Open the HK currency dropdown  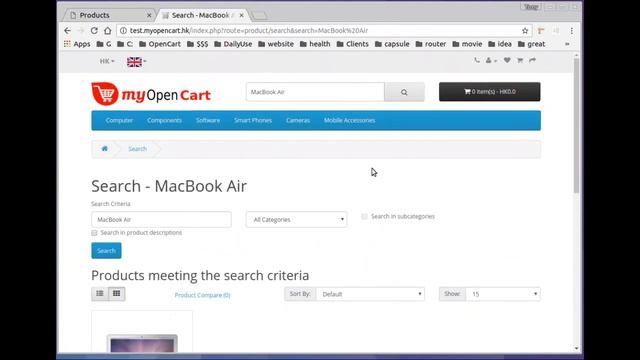[x=107, y=61]
